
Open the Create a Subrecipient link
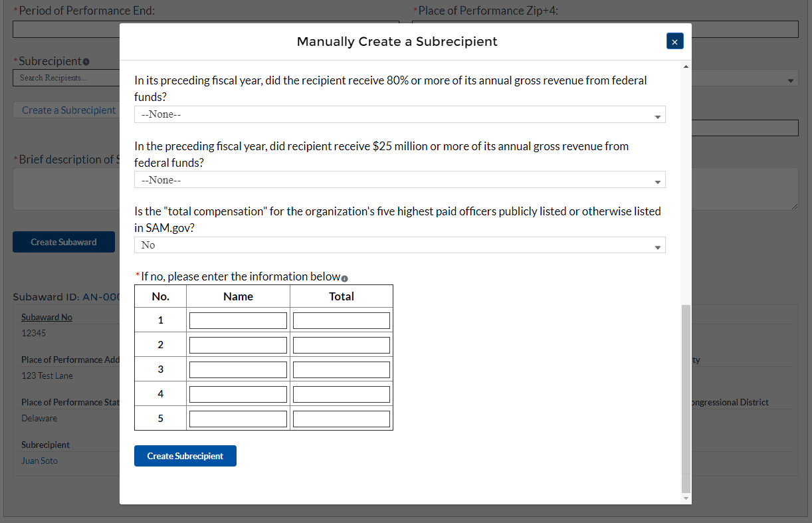point(68,110)
